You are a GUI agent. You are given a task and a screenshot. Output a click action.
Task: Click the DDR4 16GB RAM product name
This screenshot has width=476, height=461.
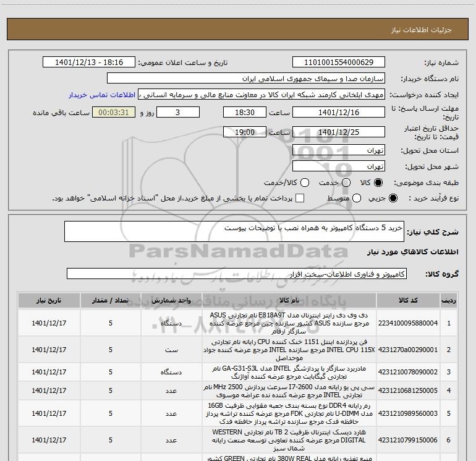[289, 413]
